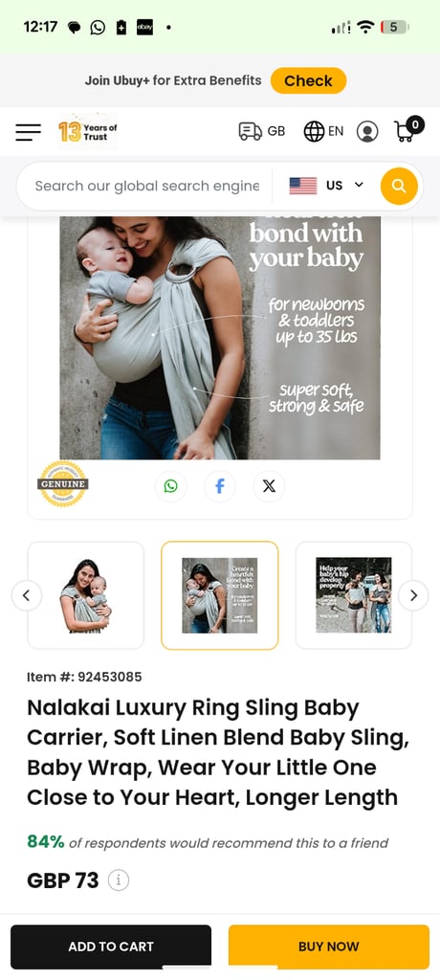Click the Buy Now button
The image size is (440, 980).
coord(329,947)
